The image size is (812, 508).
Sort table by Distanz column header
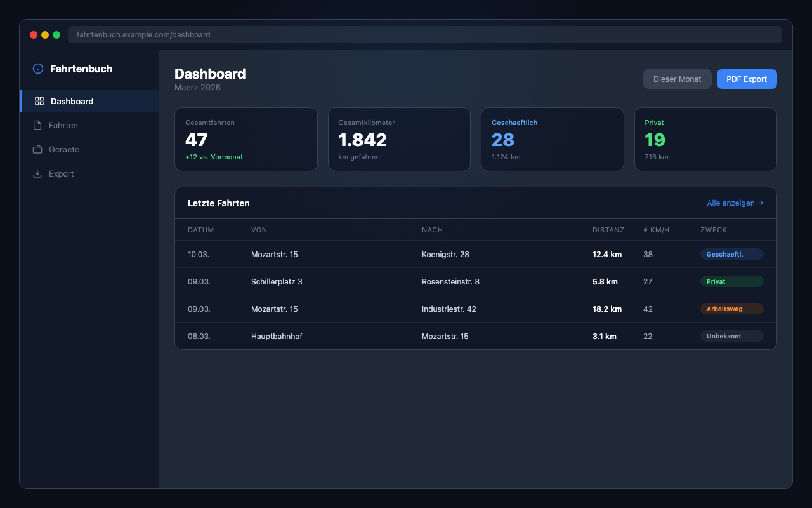click(x=608, y=230)
